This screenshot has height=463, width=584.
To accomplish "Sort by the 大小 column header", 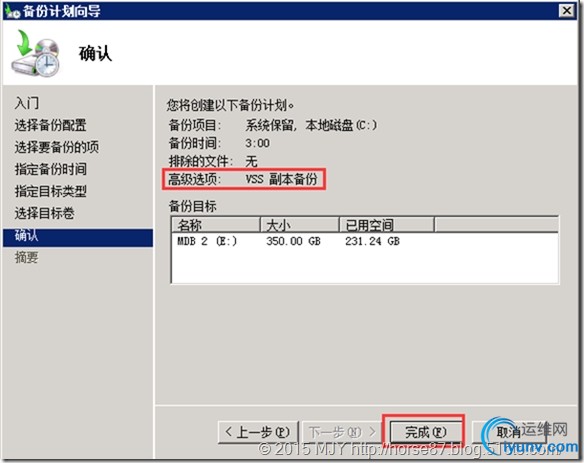I will 299,225.
